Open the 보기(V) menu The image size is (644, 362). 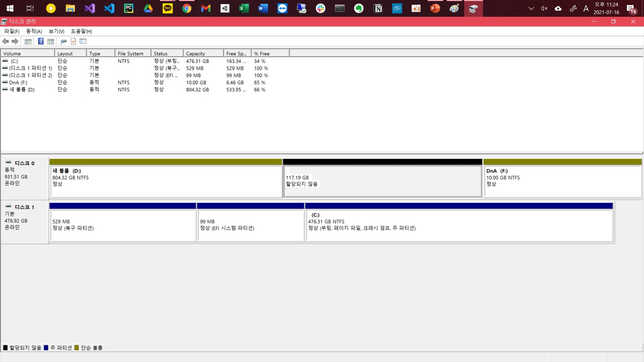coord(56,31)
